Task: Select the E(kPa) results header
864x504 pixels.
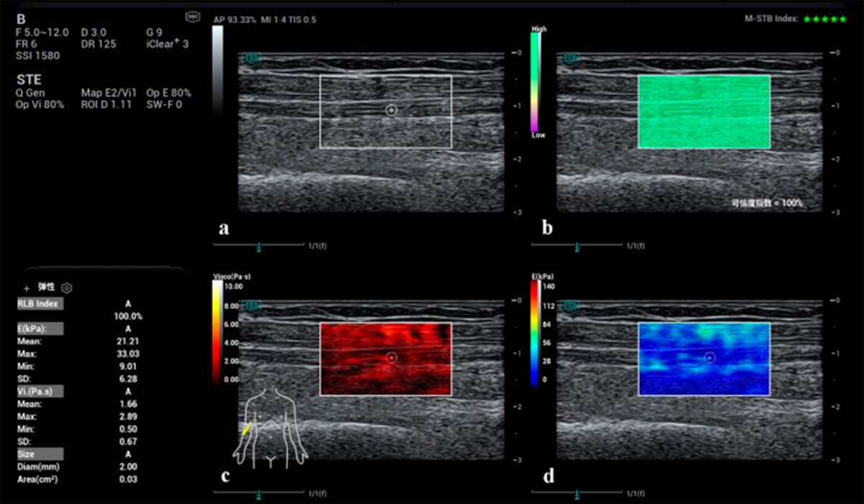Action: click(x=34, y=328)
